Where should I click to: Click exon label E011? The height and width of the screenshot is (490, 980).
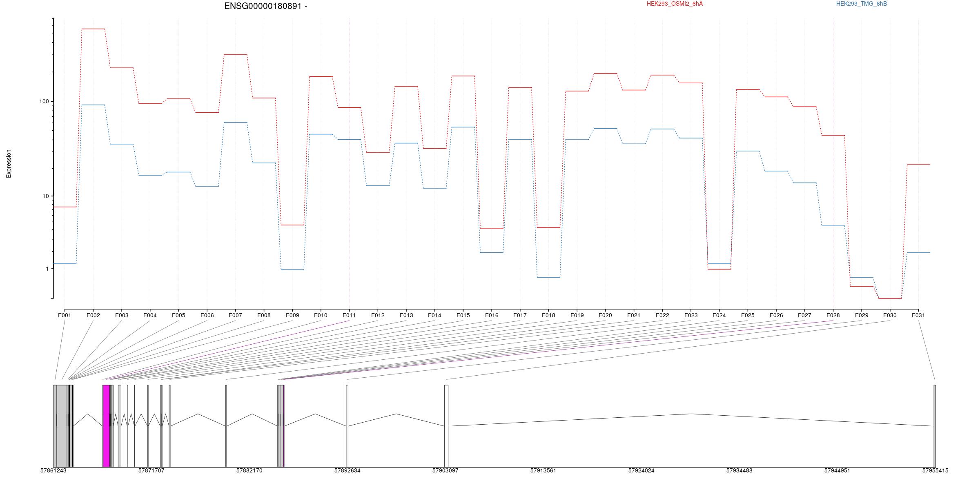click(x=349, y=315)
